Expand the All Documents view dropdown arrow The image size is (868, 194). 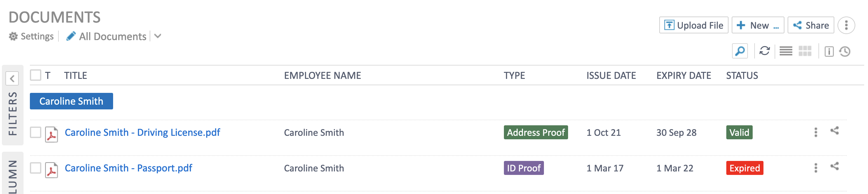pyautogui.click(x=158, y=36)
